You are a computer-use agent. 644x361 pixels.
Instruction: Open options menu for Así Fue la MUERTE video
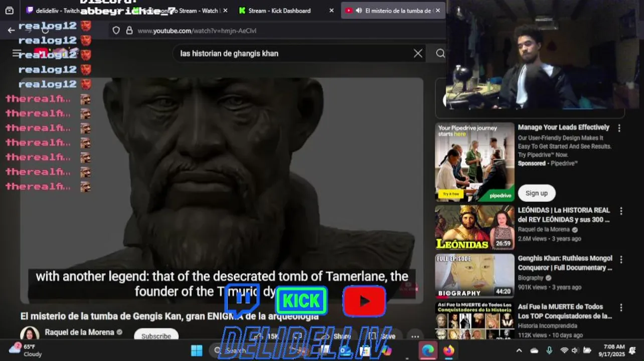tap(621, 307)
